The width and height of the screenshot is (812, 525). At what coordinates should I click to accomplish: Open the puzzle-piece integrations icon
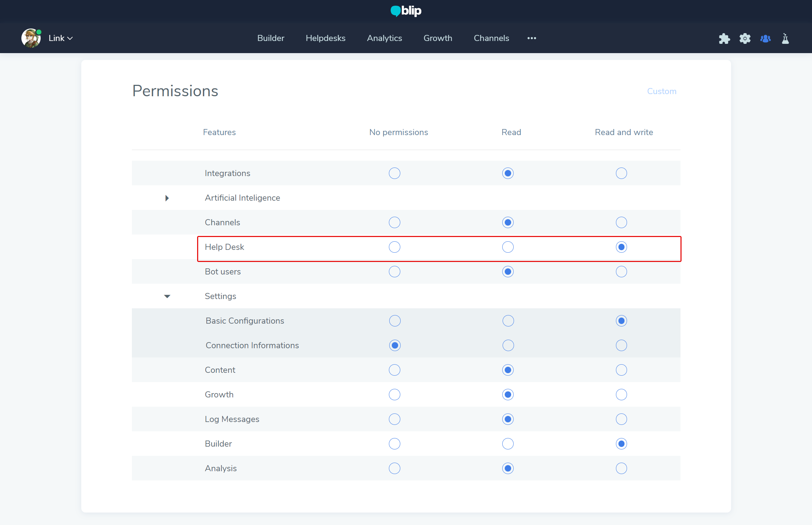(x=724, y=38)
